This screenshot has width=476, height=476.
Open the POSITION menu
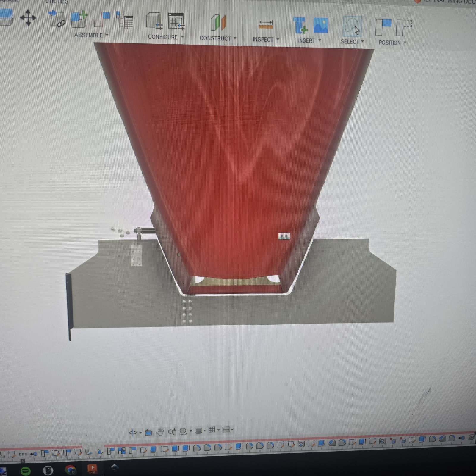tap(392, 43)
